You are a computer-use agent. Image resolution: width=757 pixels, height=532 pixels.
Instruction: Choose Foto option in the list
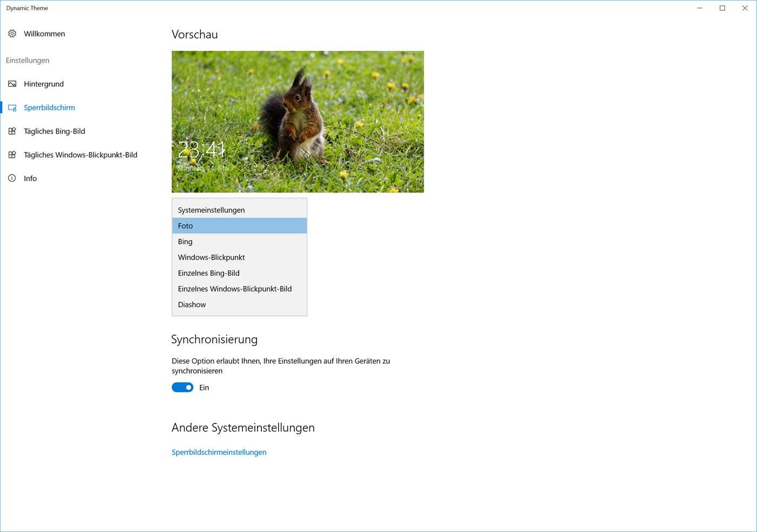[239, 225]
